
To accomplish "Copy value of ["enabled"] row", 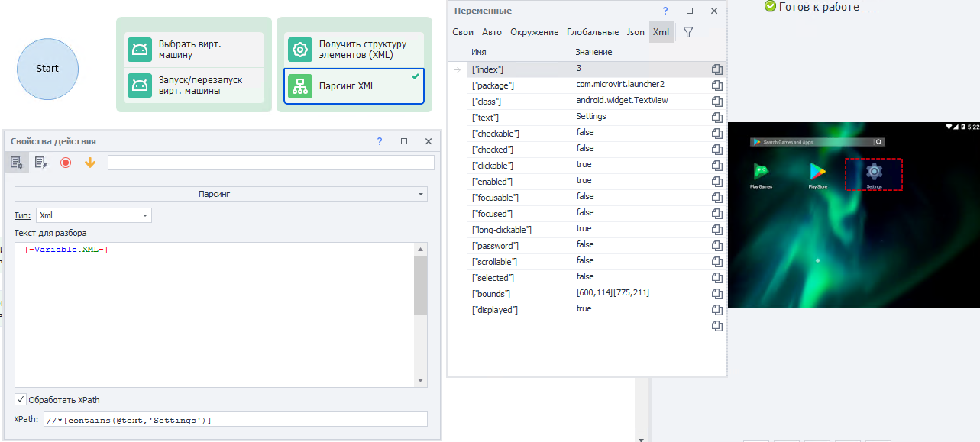I will pyautogui.click(x=717, y=182).
